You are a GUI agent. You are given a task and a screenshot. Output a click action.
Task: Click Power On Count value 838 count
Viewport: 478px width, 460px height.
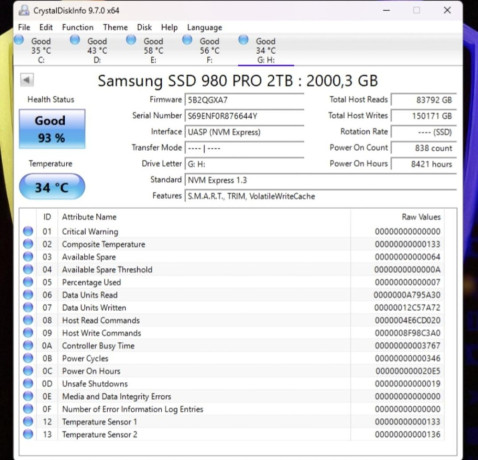pyautogui.click(x=424, y=148)
